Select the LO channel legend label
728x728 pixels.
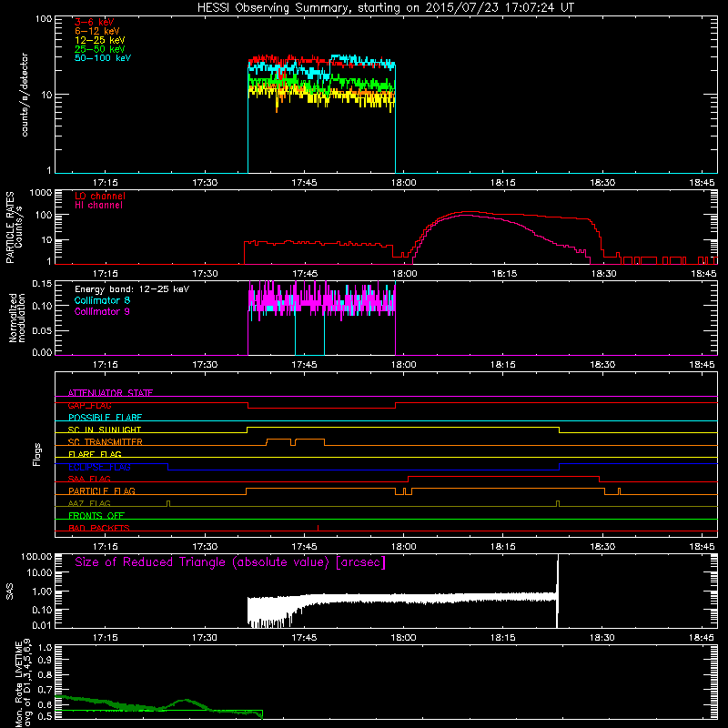pos(100,196)
